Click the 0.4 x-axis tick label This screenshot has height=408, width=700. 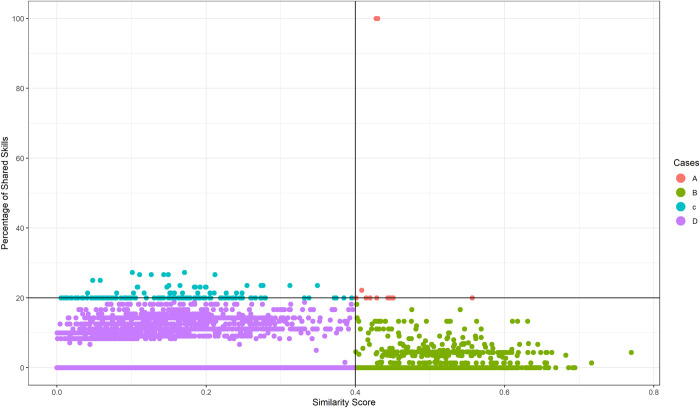click(x=355, y=393)
